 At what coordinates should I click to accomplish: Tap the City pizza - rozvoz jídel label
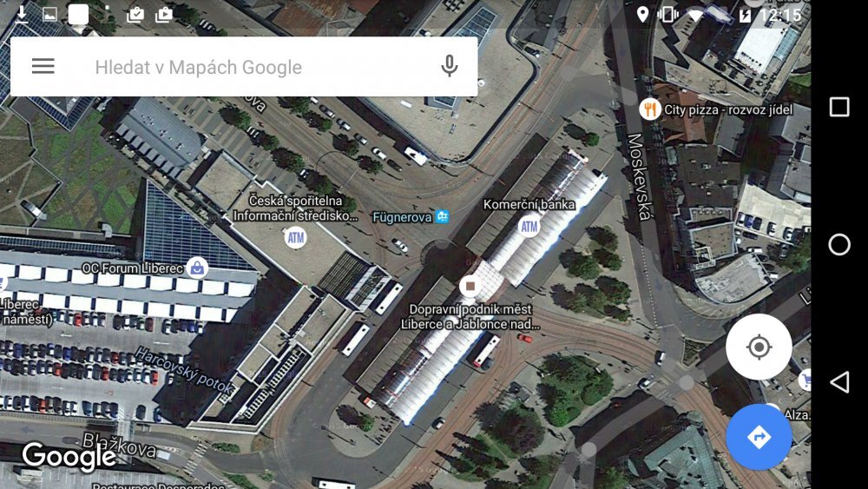[x=728, y=109]
